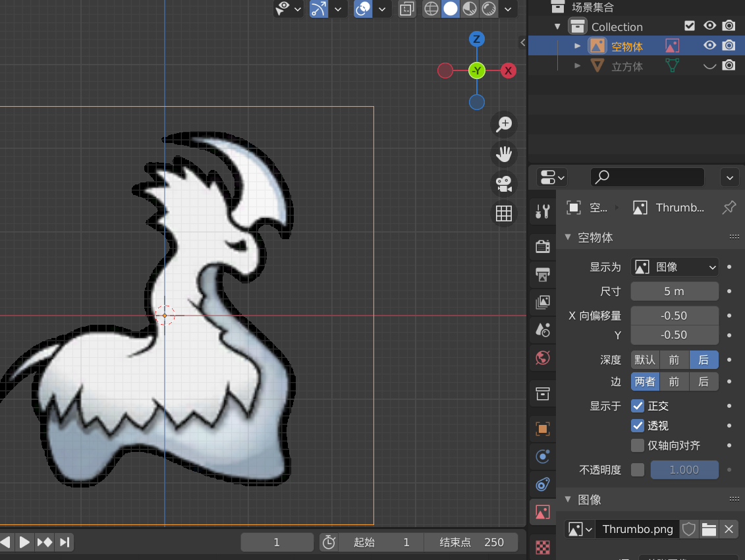
Task: Click the properties search field
Action: click(647, 177)
